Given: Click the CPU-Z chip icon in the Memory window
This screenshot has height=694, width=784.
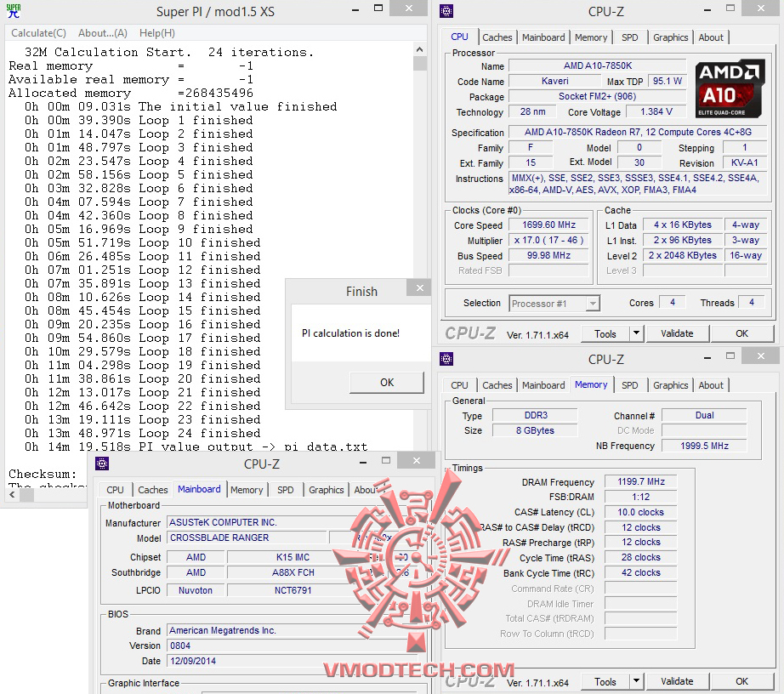Looking at the screenshot, I should (446, 359).
